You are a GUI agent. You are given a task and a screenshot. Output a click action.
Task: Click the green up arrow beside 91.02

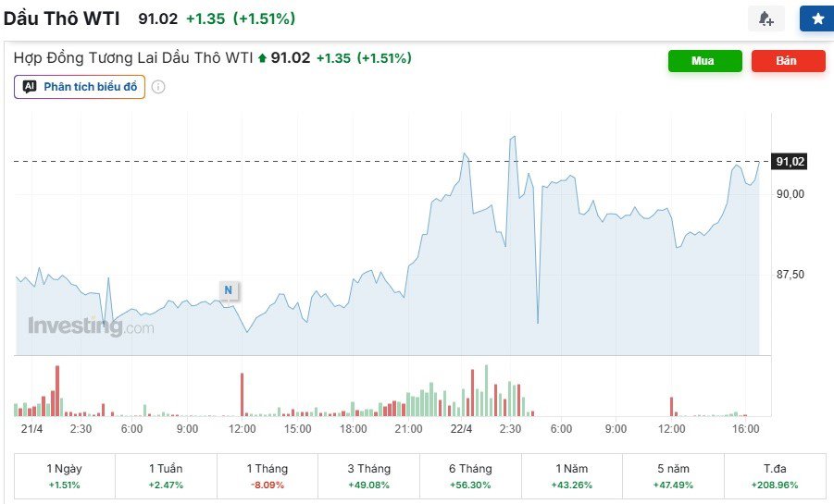click(x=262, y=58)
